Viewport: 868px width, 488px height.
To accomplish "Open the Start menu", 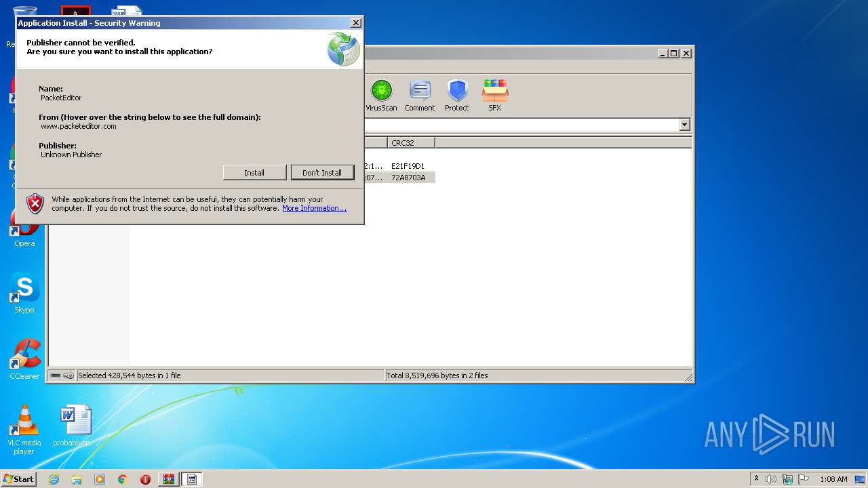I will point(18,479).
